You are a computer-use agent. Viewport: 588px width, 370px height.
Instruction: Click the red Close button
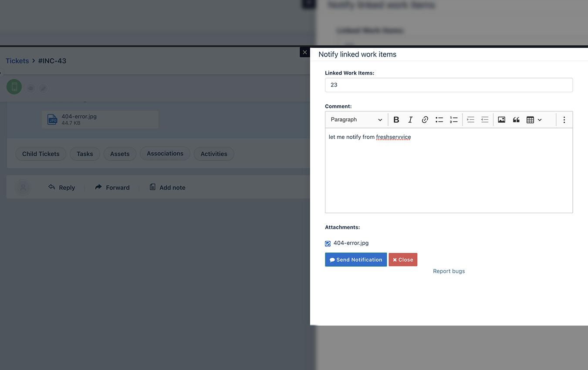point(403,260)
